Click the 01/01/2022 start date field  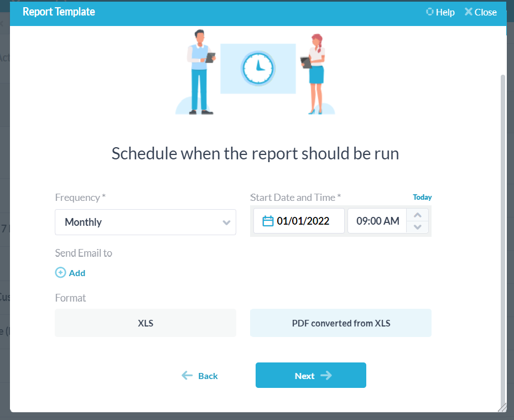pos(299,221)
